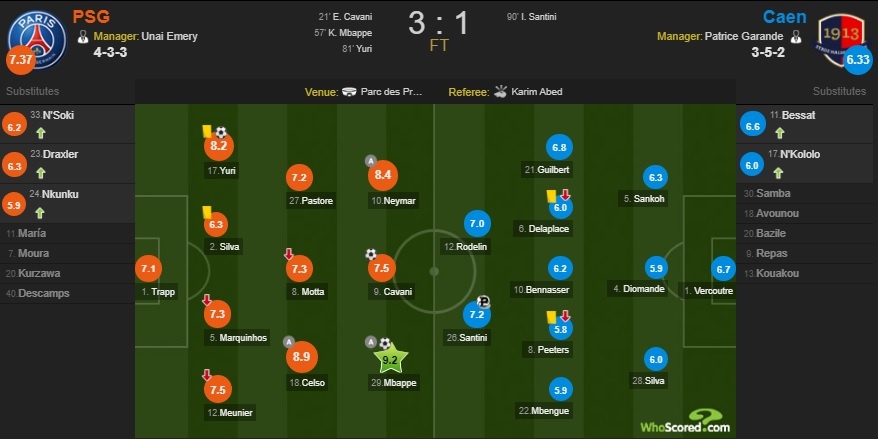Select Bessat in the Caen substitutes list

(798, 116)
